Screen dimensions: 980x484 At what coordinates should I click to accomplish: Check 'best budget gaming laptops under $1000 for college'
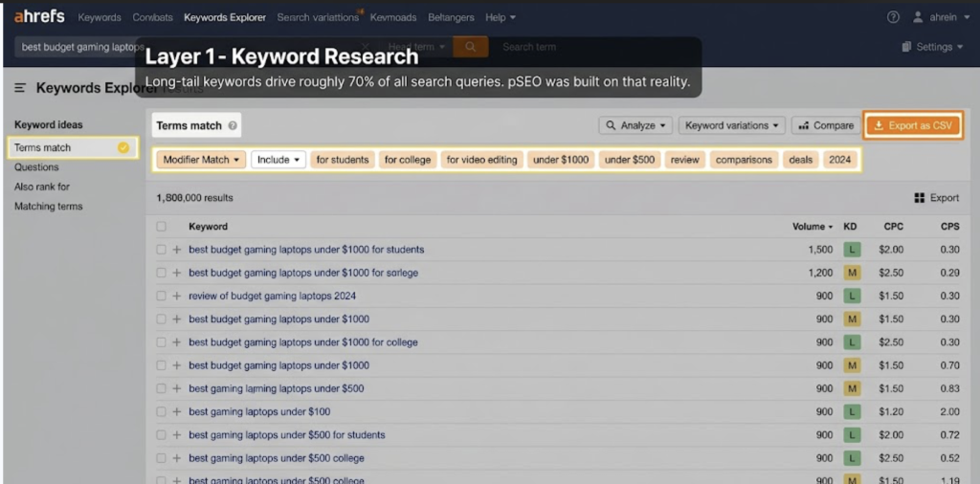tap(161, 342)
